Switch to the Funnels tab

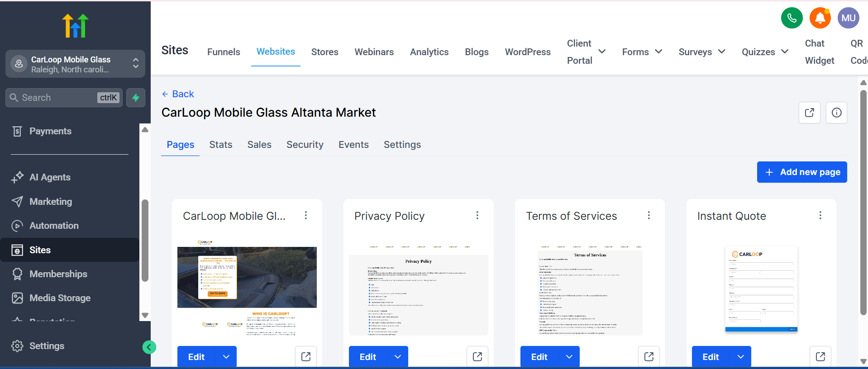click(224, 52)
